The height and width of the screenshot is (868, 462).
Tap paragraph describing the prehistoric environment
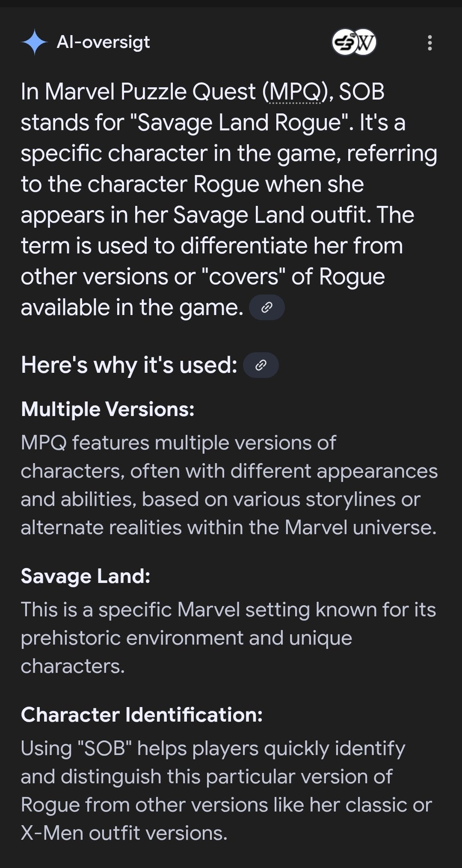(228, 638)
